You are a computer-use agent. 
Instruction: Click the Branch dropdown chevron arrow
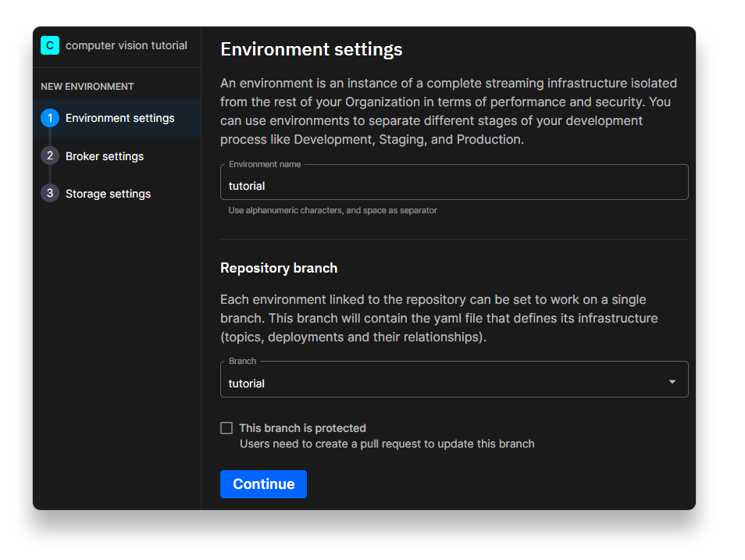pos(672,382)
